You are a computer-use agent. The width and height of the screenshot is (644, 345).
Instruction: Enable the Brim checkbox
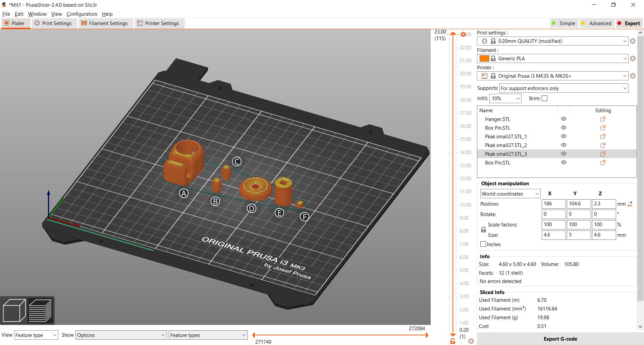(544, 98)
